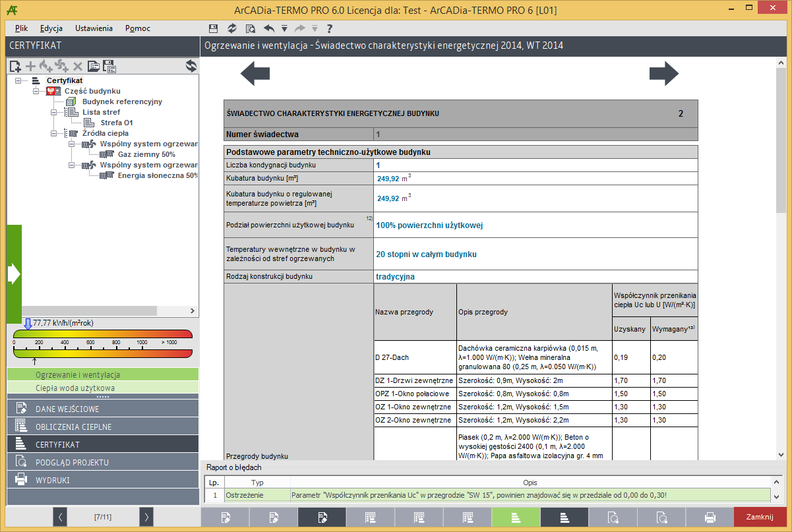Click the Redo arrow in the toolbar
The image size is (792, 532).
(x=299, y=28)
